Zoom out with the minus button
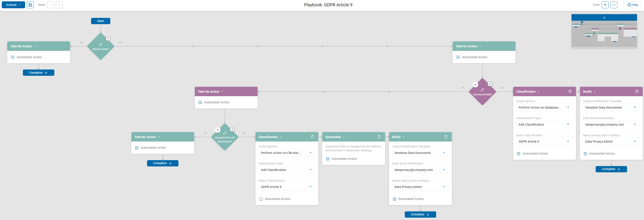The height and width of the screenshot is (220, 644). coord(614,5)
